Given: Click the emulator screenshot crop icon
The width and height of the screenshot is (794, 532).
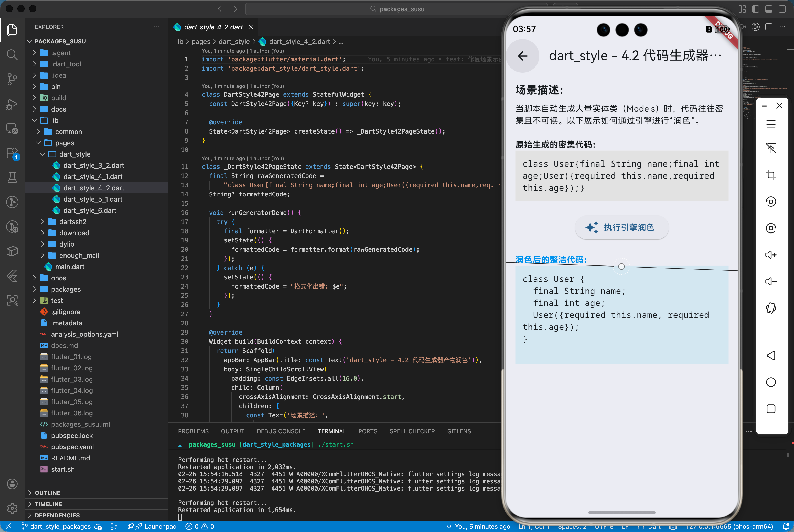Looking at the screenshot, I should coord(770,175).
